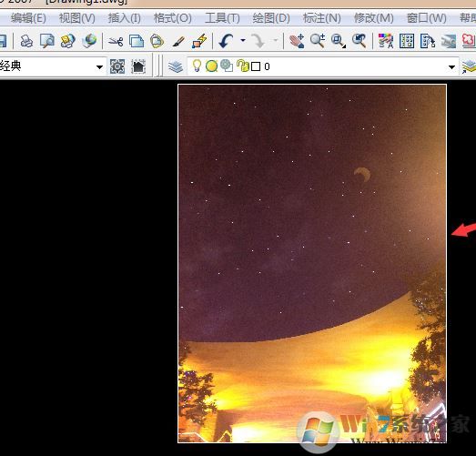Viewport: 476px width, 456px height.
Task: Activate the Pan hand tool
Action: click(297, 41)
